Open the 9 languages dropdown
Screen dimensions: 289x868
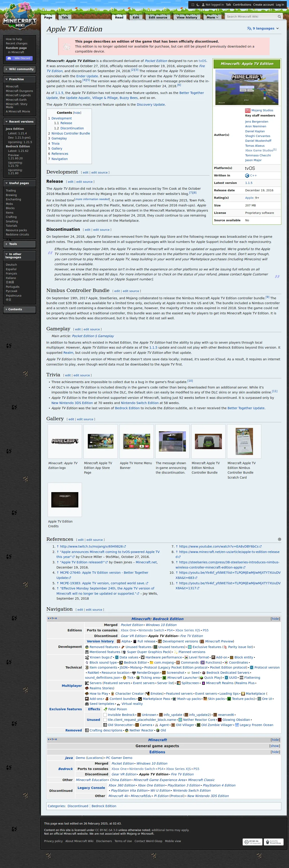tap(263, 29)
